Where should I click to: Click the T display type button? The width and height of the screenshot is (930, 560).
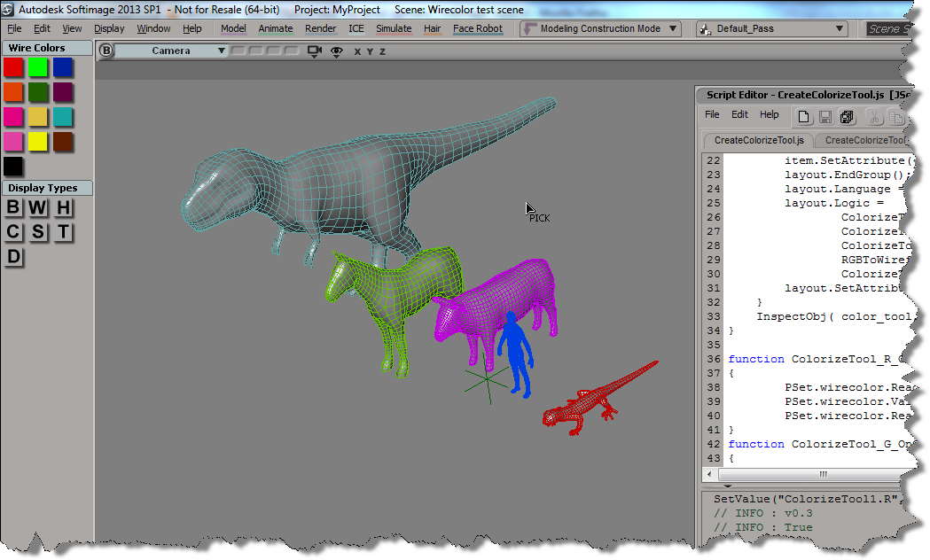(x=64, y=232)
